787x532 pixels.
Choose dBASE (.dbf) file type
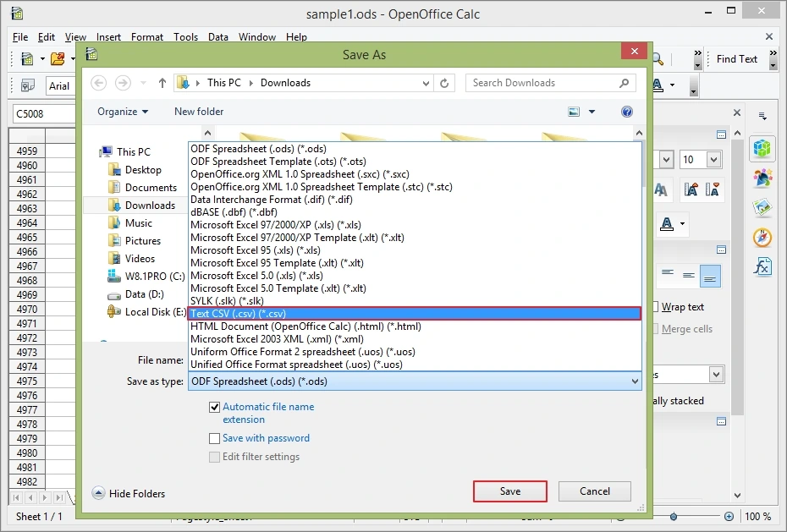point(415,212)
